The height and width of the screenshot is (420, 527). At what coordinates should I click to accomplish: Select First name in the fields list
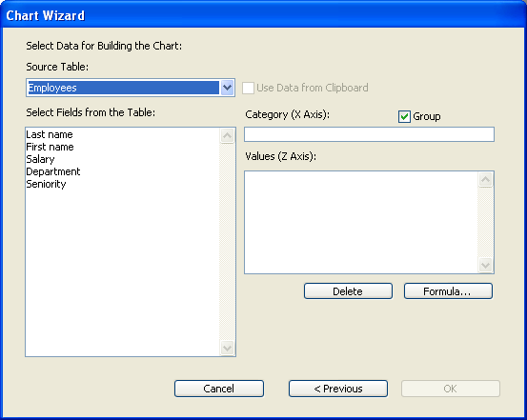[50, 147]
